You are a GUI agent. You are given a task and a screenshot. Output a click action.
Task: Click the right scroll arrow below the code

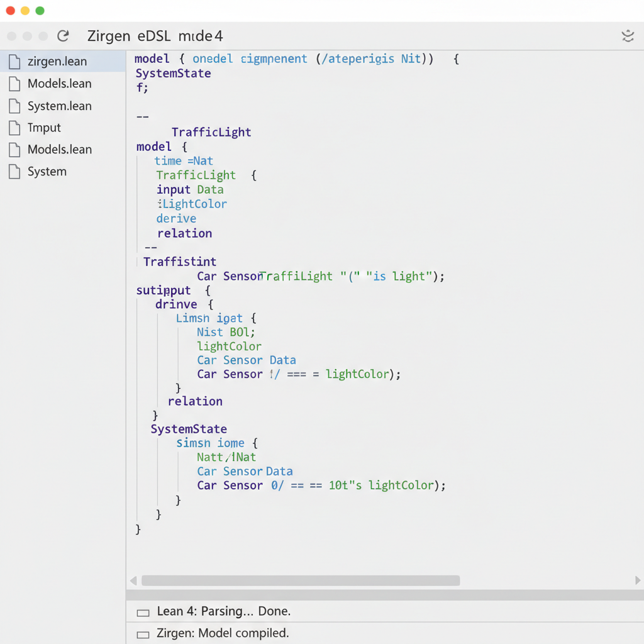[637, 580]
